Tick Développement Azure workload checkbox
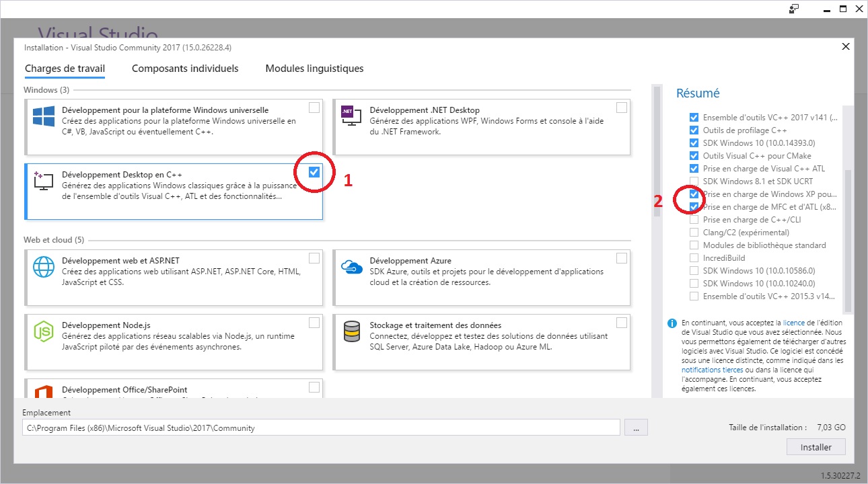Screen dimensions: 868x484 [621, 258]
